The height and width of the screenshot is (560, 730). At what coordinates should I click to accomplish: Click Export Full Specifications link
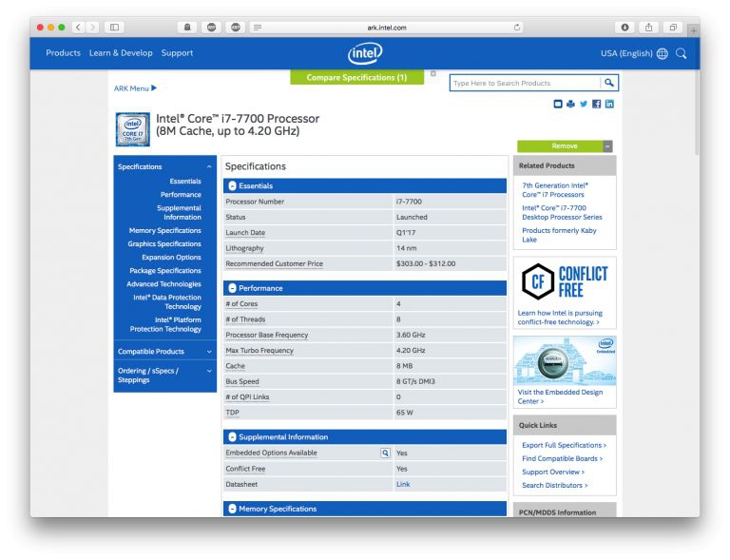tap(565, 445)
